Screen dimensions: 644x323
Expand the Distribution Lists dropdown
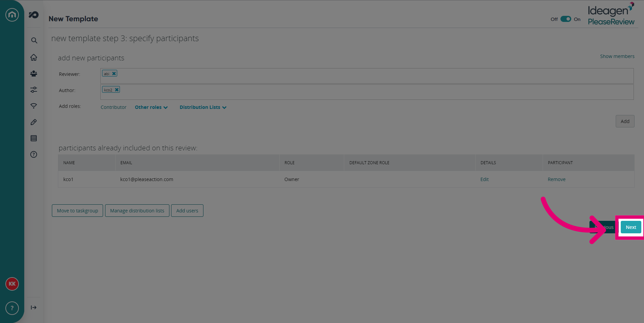point(203,107)
